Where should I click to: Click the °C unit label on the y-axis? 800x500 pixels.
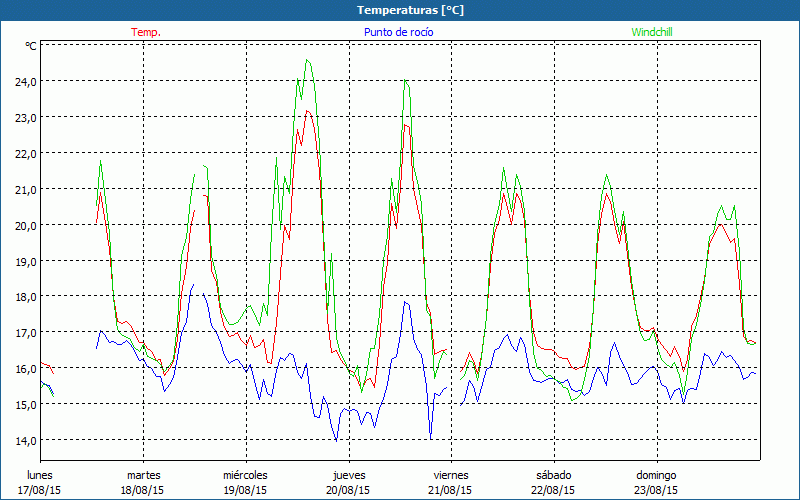(30, 46)
